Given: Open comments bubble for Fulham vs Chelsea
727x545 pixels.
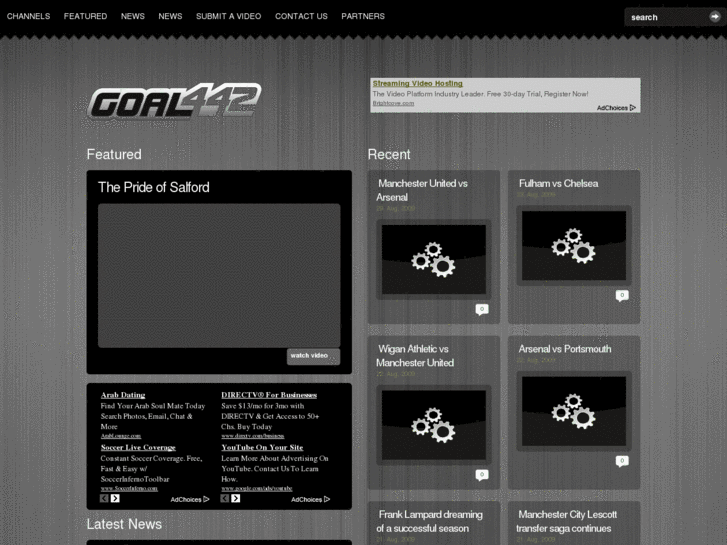Looking at the screenshot, I should (x=622, y=295).
